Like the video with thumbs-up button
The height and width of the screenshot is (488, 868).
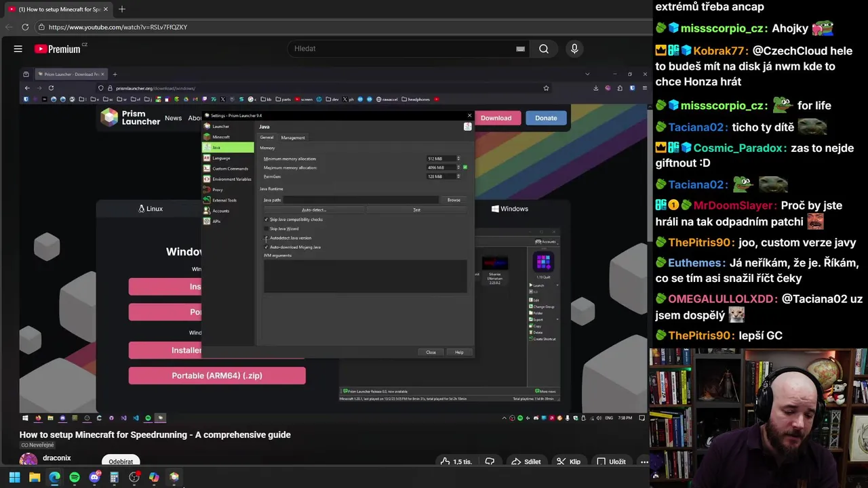pos(455,462)
